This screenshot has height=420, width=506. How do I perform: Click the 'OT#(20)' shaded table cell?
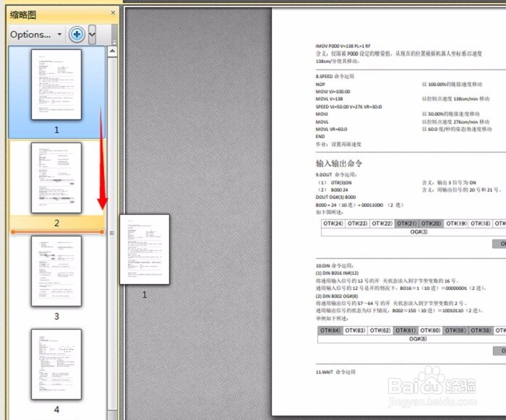click(431, 223)
